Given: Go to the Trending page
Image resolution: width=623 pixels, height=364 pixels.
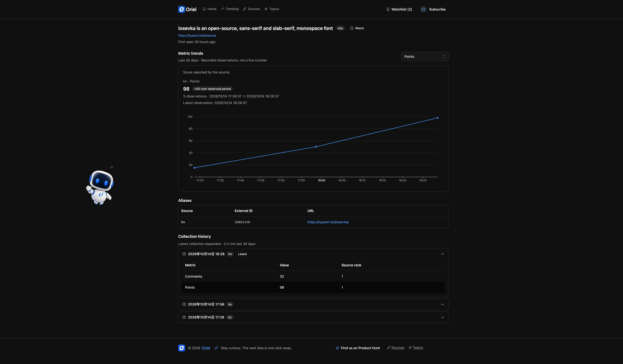Looking at the screenshot, I should click(230, 9).
